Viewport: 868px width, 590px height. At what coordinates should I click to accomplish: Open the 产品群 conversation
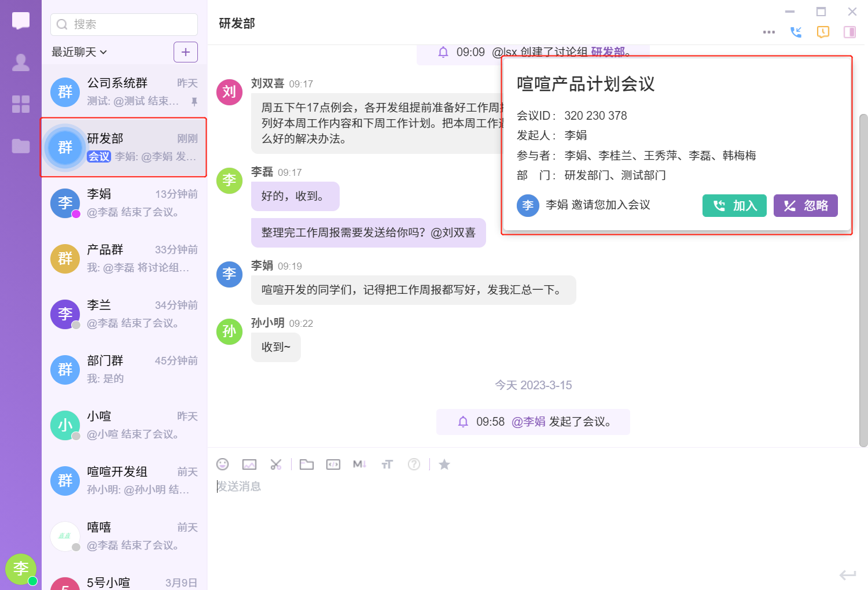(124, 259)
